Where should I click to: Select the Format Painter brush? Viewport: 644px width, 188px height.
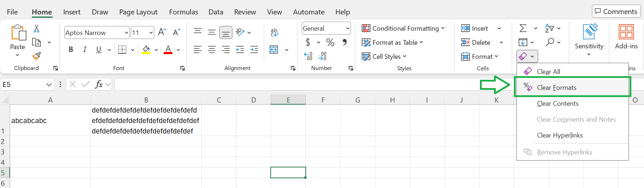(37, 56)
